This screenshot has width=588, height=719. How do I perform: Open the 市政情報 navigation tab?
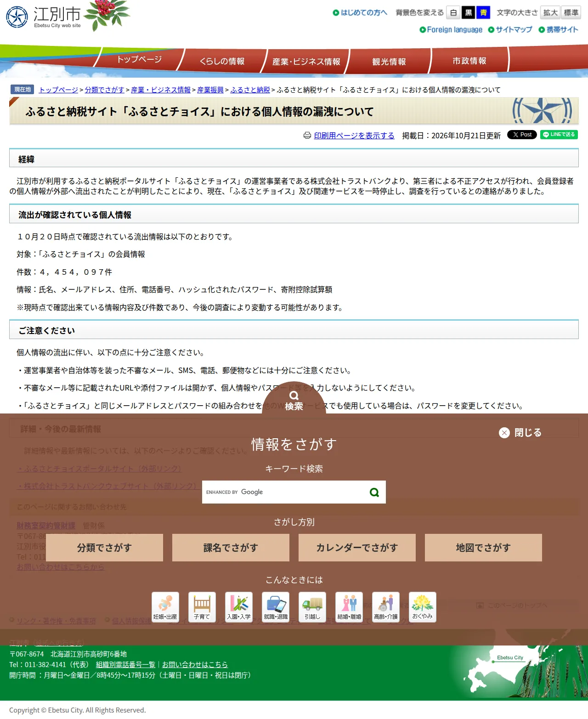pos(469,61)
